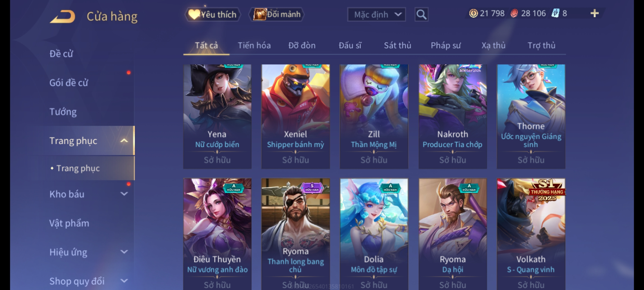Click the red ruby currency icon
The image size is (644, 290).
(514, 13)
